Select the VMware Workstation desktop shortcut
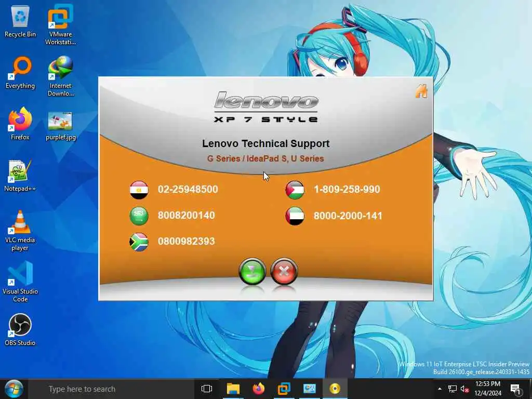 click(60, 25)
